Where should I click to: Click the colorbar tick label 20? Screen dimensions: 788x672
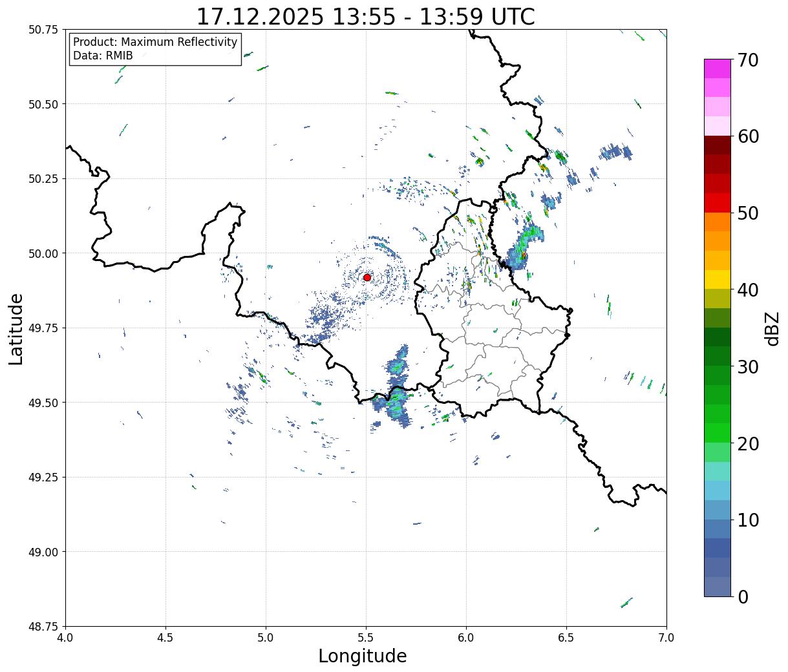(748, 443)
